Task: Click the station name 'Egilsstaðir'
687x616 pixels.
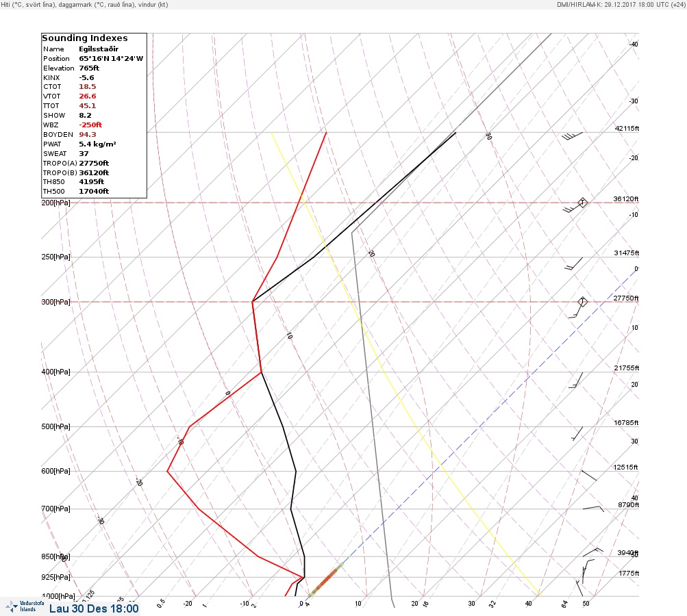Action: [x=99, y=49]
